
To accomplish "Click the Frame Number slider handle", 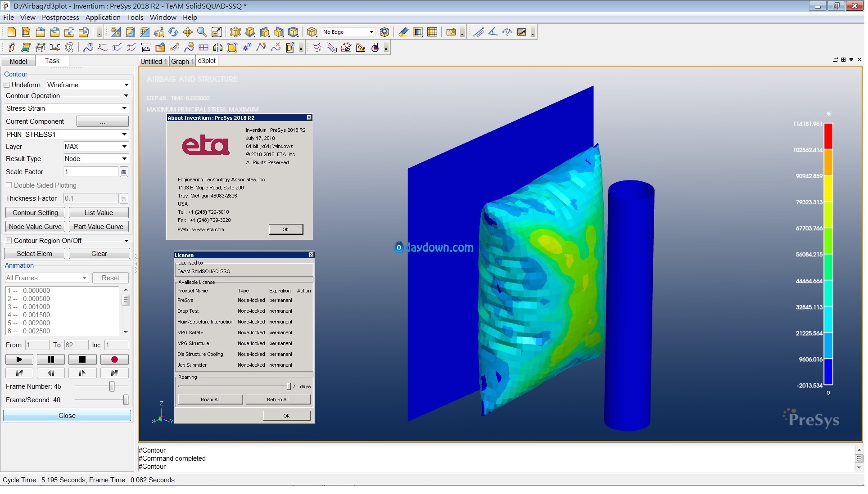I will (112, 386).
